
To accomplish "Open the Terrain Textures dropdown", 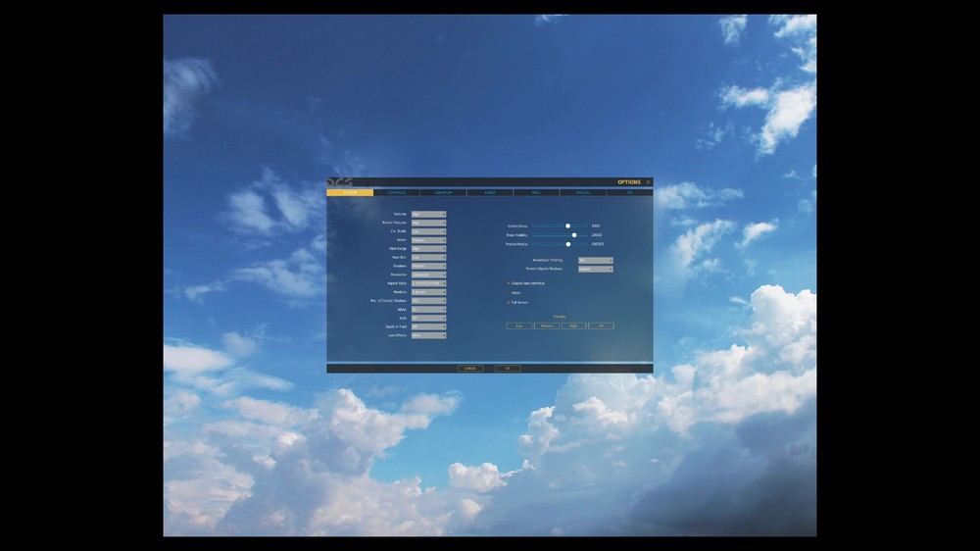I will [429, 223].
